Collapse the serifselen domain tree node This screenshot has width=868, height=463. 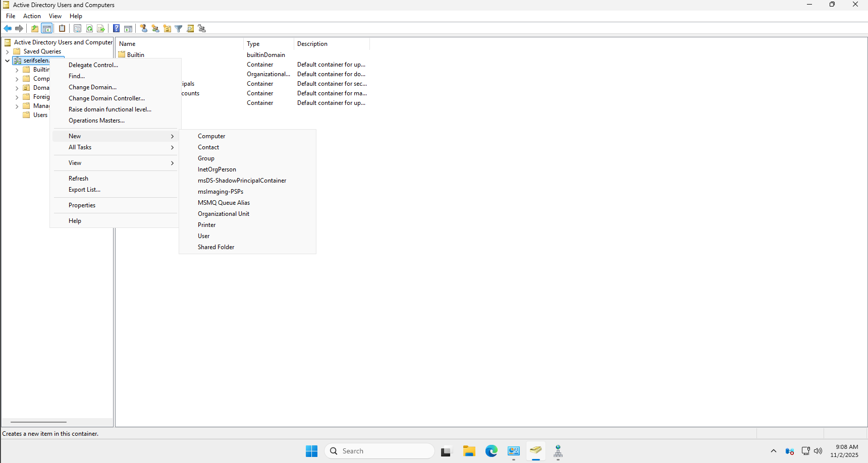(x=7, y=61)
